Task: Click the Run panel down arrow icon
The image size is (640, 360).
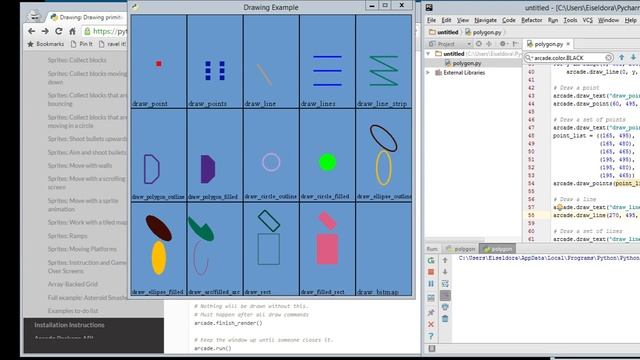Action: [445, 272]
